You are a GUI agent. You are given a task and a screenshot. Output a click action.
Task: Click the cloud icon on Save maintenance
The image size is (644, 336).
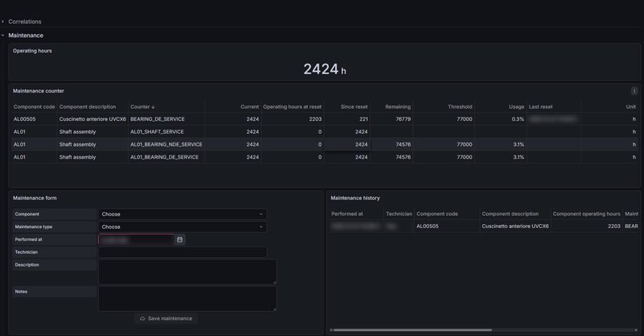pyautogui.click(x=142, y=319)
